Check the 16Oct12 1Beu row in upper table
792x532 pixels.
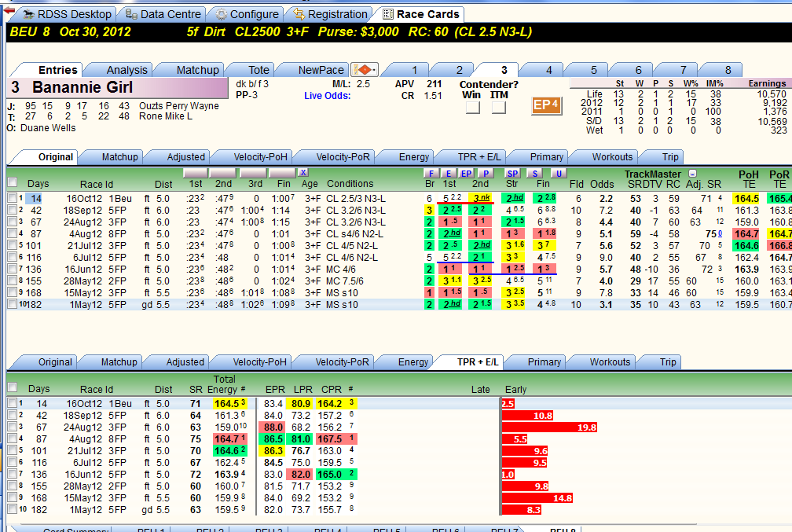[x=13, y=198]
